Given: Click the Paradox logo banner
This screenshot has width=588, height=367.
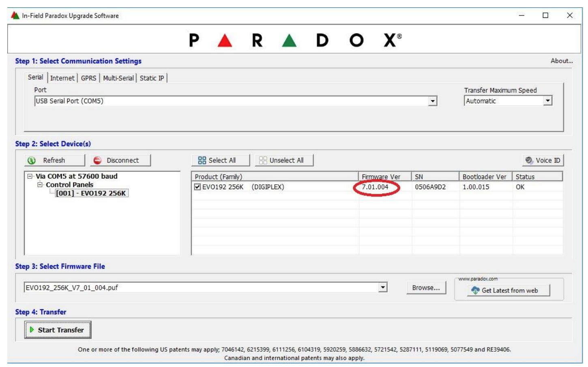Looking at the screenshot, I should click(x=295, y=40).
